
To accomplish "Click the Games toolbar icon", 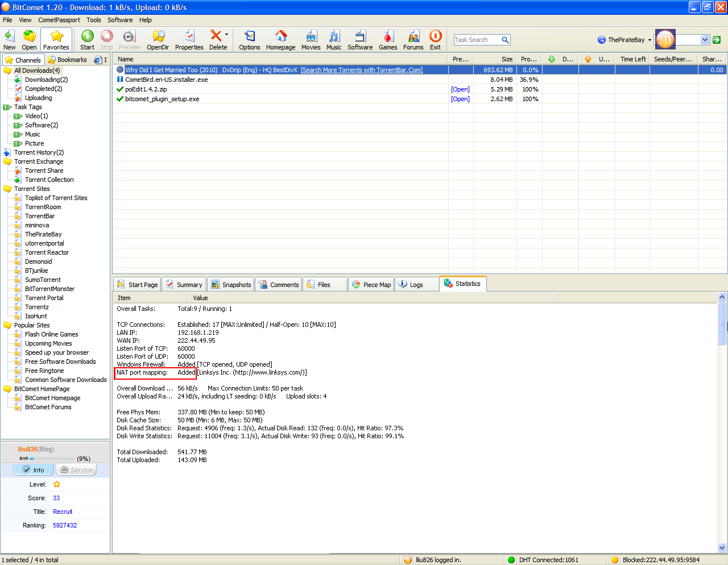I will click(388, 40).
